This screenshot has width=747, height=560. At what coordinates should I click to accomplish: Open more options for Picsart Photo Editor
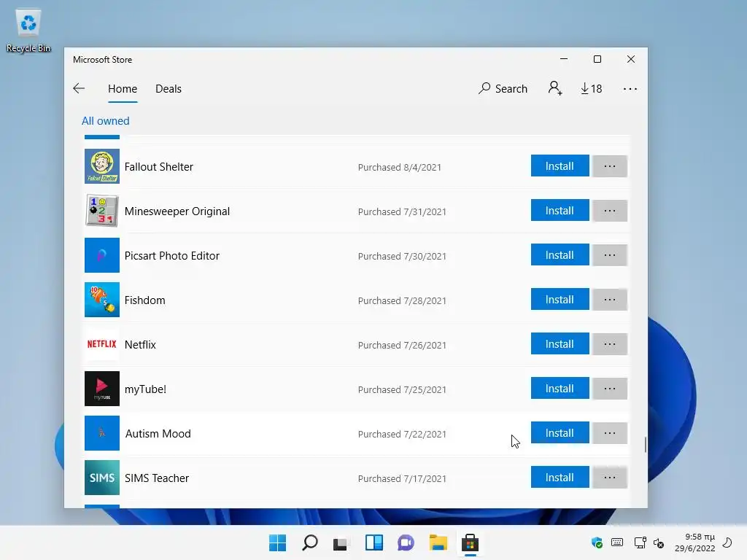click(x=610, y=254)
